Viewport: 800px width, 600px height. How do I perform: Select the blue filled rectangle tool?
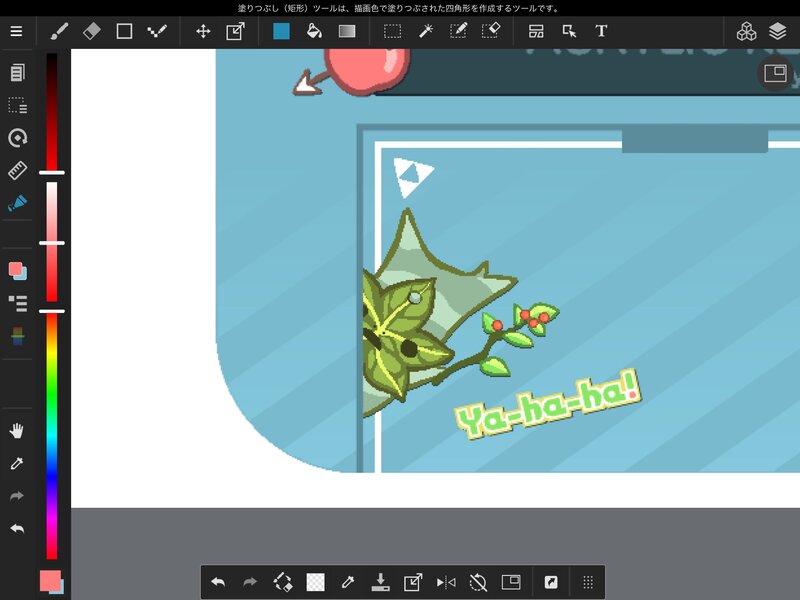tap(281, 31)
